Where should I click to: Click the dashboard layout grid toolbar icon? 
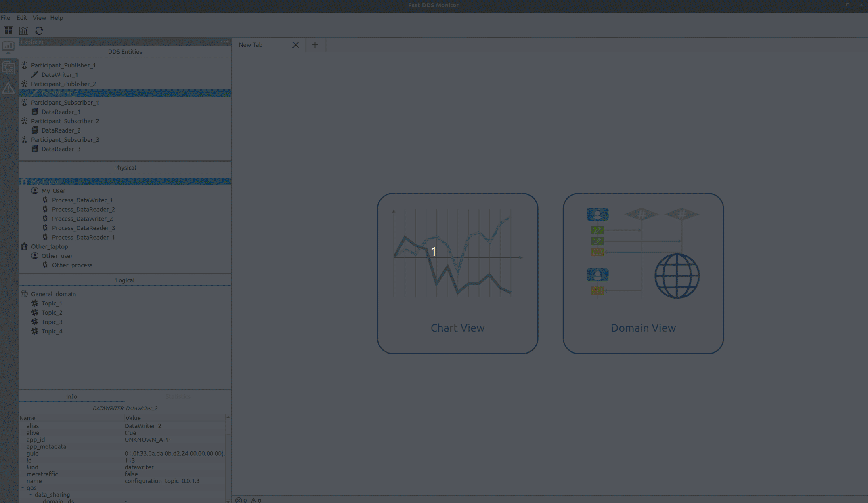pyautogui.click(x=8, y=31)
